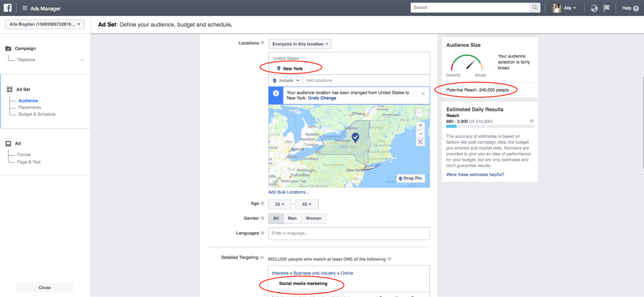Click the Facebook logo icon

[7, 8]
